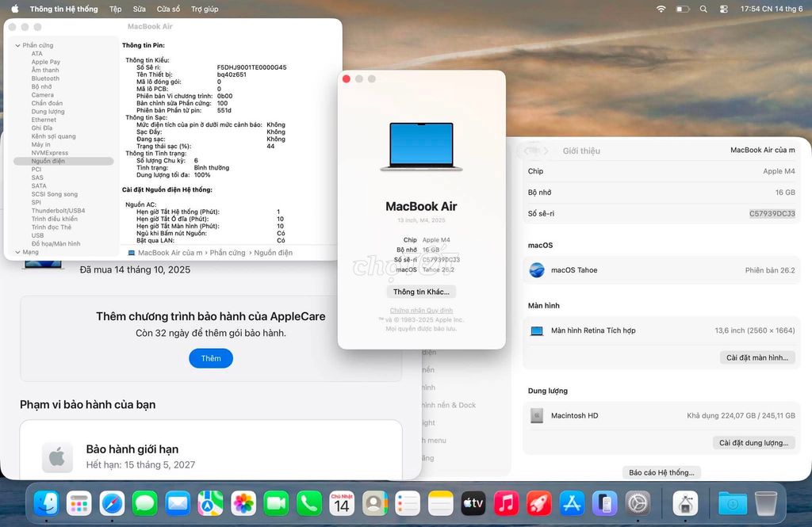Screen dimensions: 812x527
Task: Open the Apple menu
Action: (x=14, y=9)
